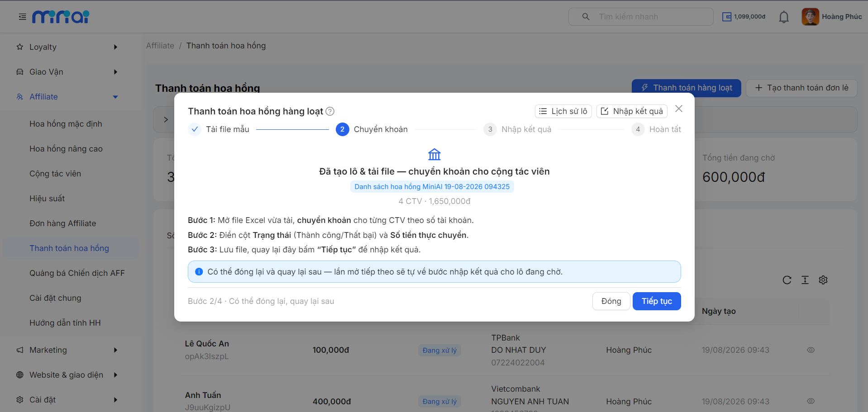This screenshot has height=412, width=868.
Task: Click step 3 Nhập kết quả
Action: [x=517, y=129]
